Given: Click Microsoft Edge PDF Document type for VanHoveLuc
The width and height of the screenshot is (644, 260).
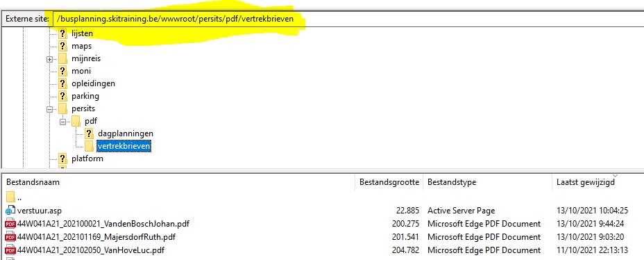Looking at the screenshot, I should (484, 250).
